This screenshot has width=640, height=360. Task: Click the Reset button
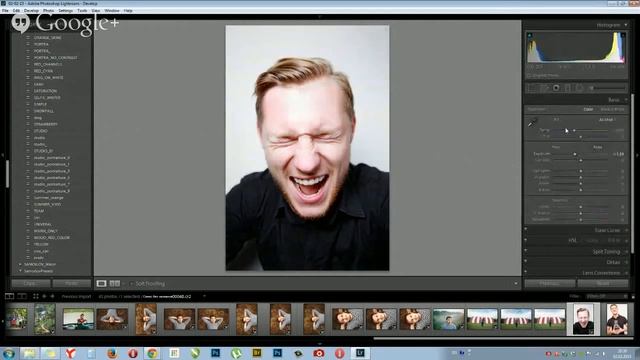[x=603, y=283]
